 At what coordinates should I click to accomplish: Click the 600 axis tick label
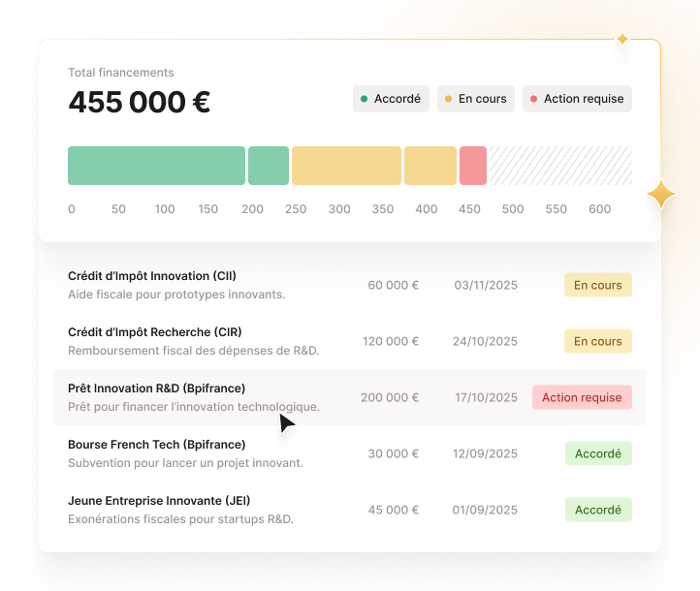coord(599,209)
